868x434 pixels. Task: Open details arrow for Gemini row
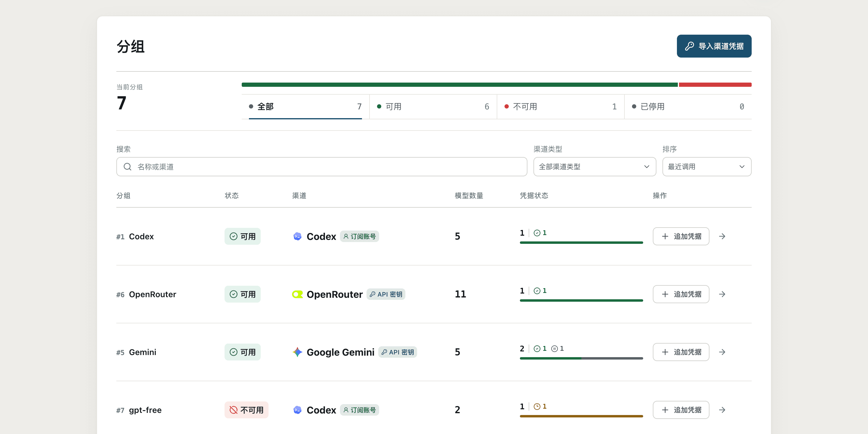tap(722, 352)
